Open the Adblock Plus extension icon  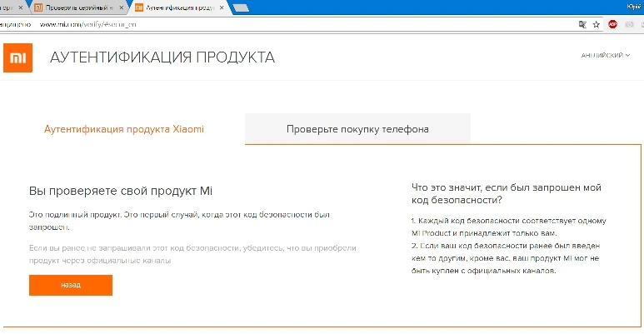pos(613,24)
